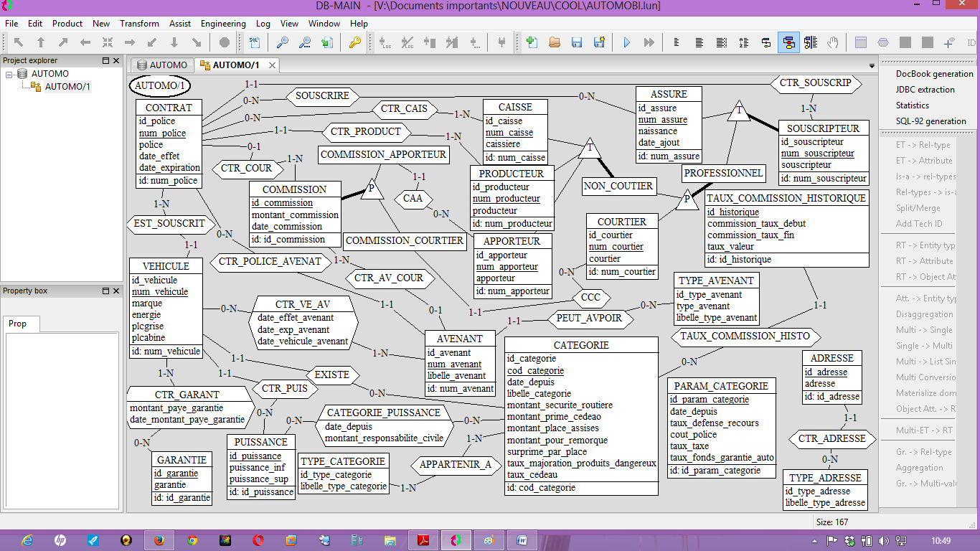The image size is (980, 551).
Task: Open a project with the folder icon
Action: [554, 42]
